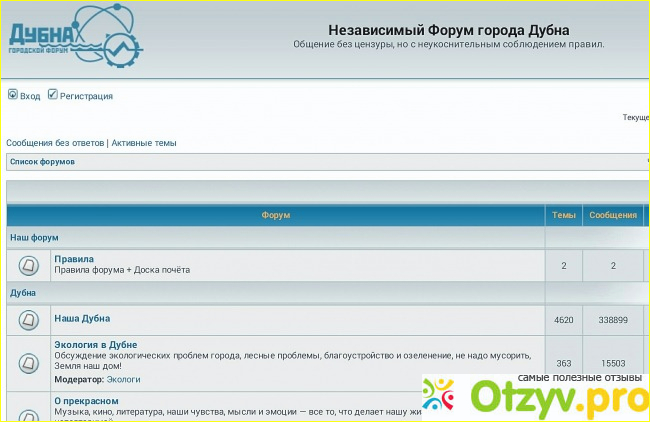This screenshot has width=650, height=422.
Task: Open the Вход login link
Action: (30, 96)
